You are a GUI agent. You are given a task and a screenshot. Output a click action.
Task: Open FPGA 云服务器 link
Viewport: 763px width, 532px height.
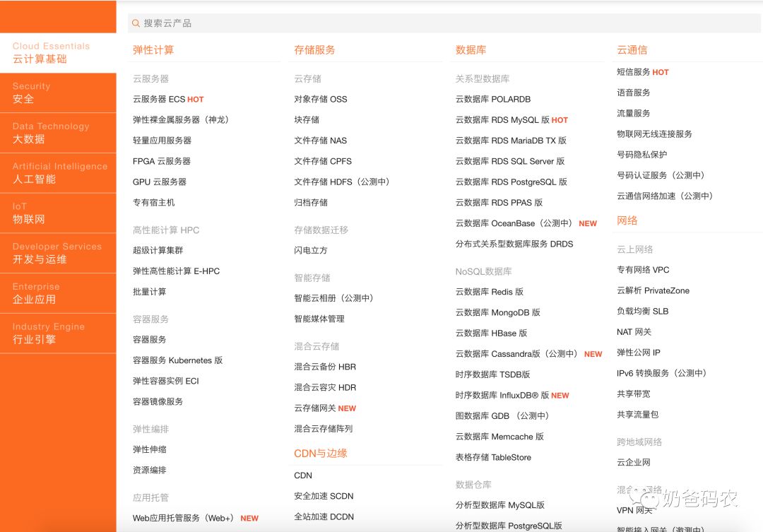162,161
